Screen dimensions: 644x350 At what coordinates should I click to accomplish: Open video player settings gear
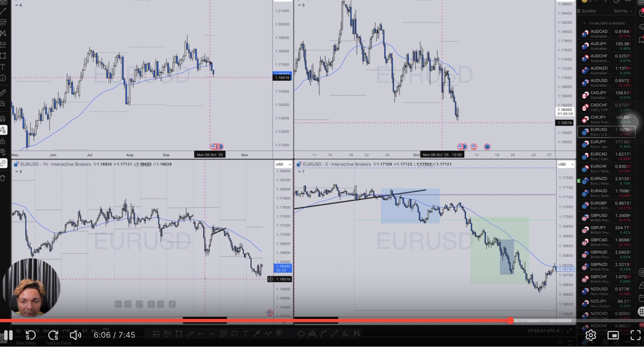point(591,335)
